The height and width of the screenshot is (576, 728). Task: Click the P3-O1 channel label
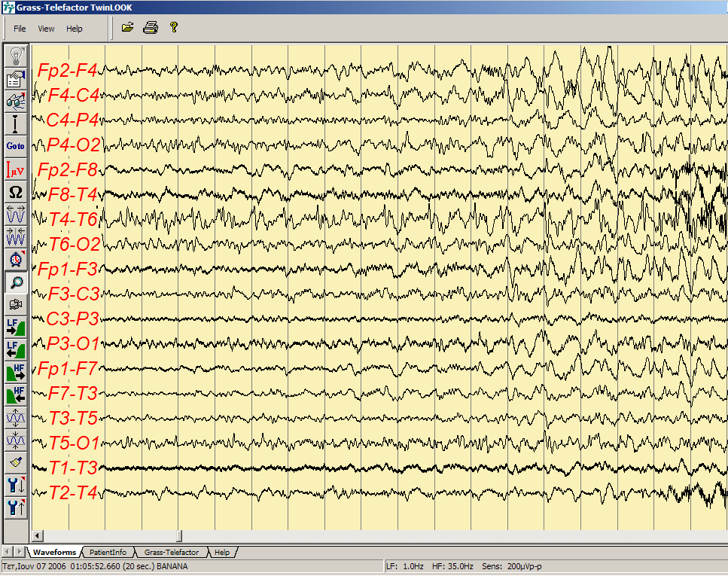[73, 344]
